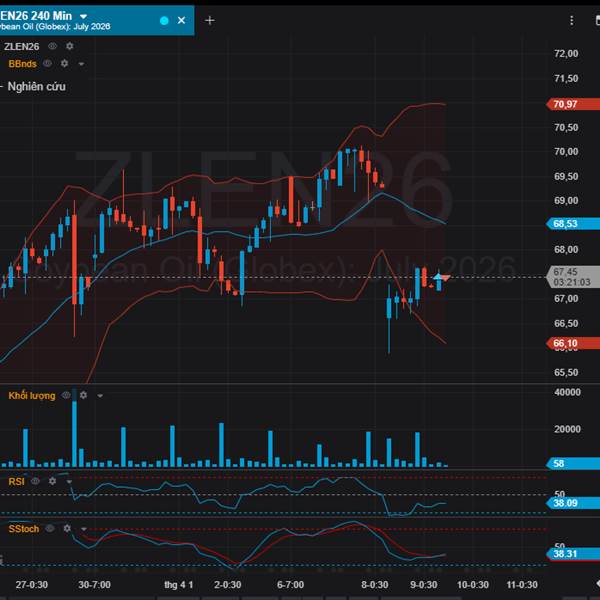Screen dimensions: 600x600
Task: Open SStoch indicator settings gear
Action: click(x=67, y=529)
